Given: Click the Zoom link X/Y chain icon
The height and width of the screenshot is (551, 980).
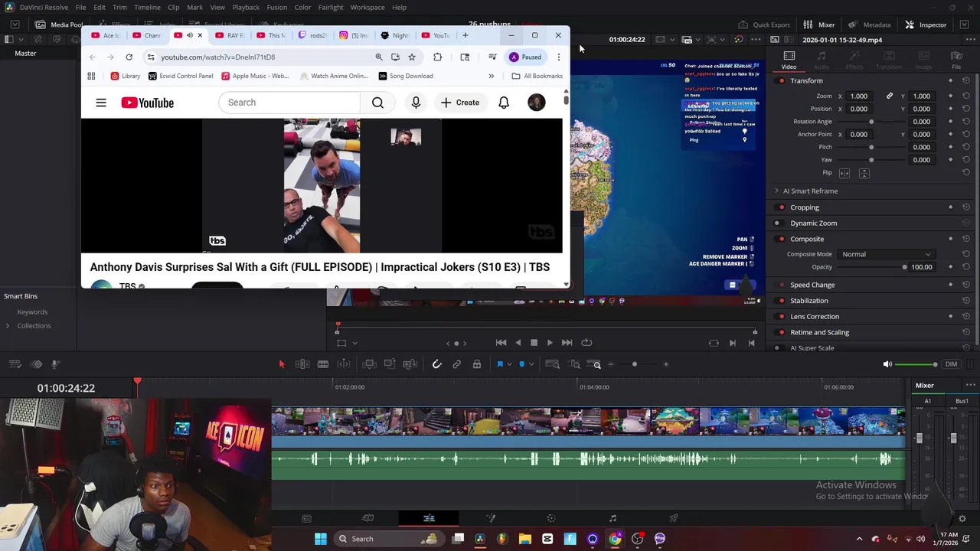Looking at the screenshot, I should 889,96.
